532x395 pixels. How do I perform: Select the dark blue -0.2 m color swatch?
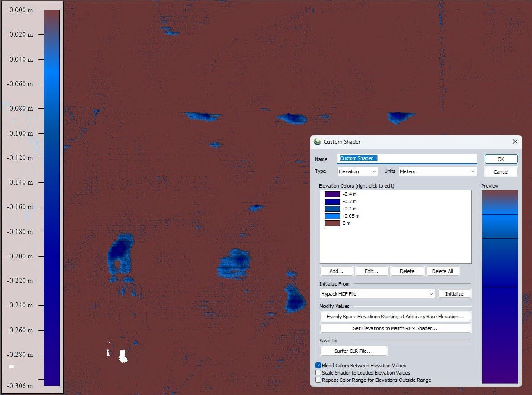pyautogui.click(x=332, y=201)
